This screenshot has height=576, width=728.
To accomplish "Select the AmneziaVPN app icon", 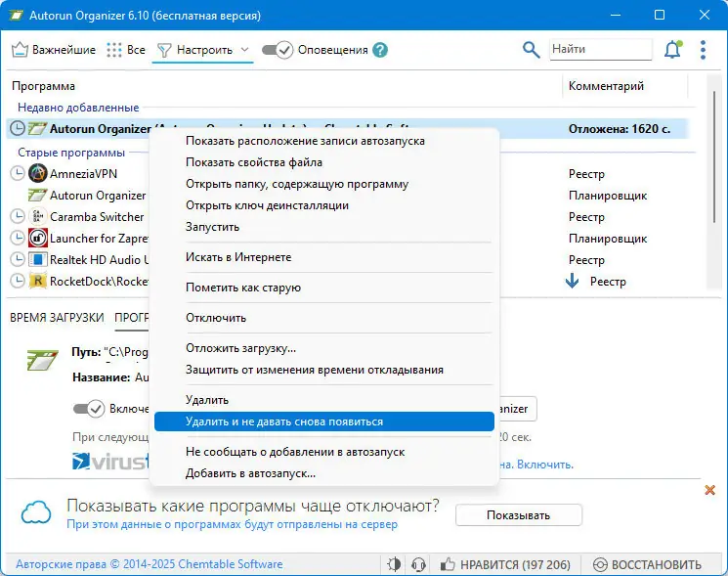I will [x=37, y=173].
